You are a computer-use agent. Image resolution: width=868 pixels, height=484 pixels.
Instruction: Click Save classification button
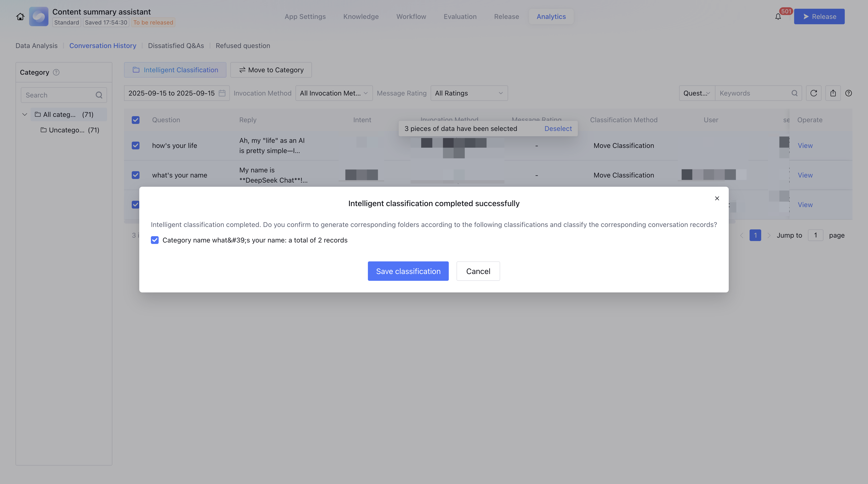coord(408,271)
